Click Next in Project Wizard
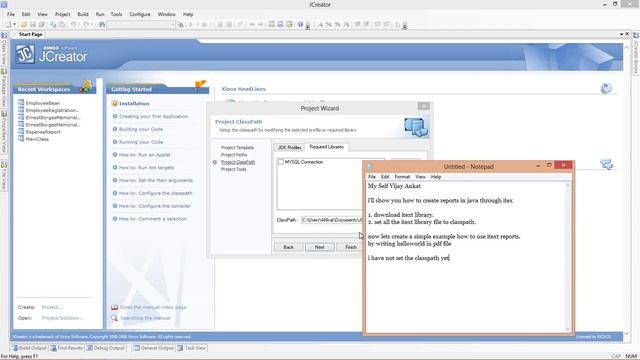 tap(320, 247)
